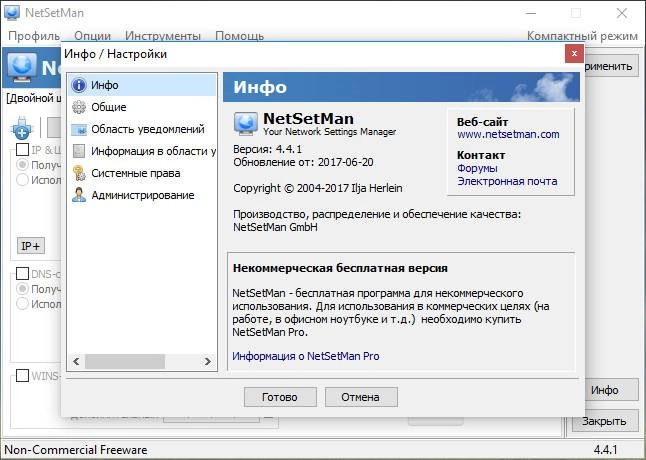Select first IP radio button Получ
The height and width of the screenshot is (460, 646).
pyautogui.click(x=22, y=165)
